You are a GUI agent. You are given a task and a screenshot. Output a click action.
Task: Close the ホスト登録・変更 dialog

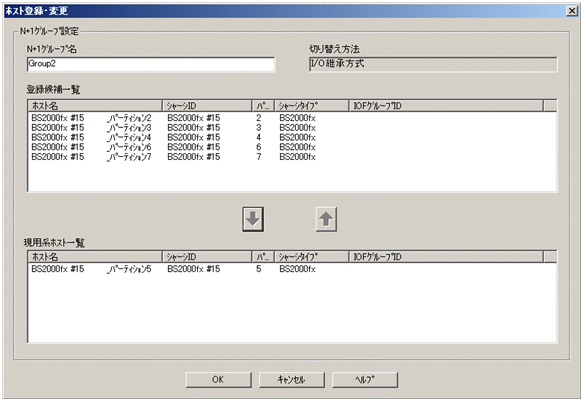click(x=572, y=11)
